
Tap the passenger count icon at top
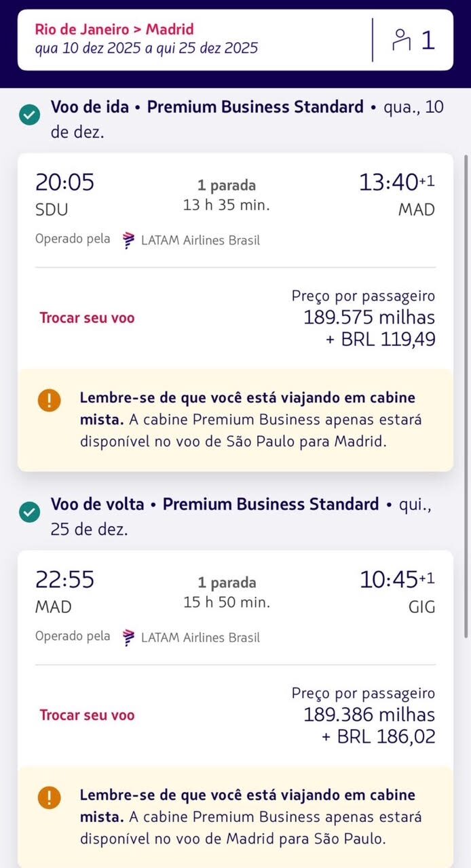tap(402, 40)
